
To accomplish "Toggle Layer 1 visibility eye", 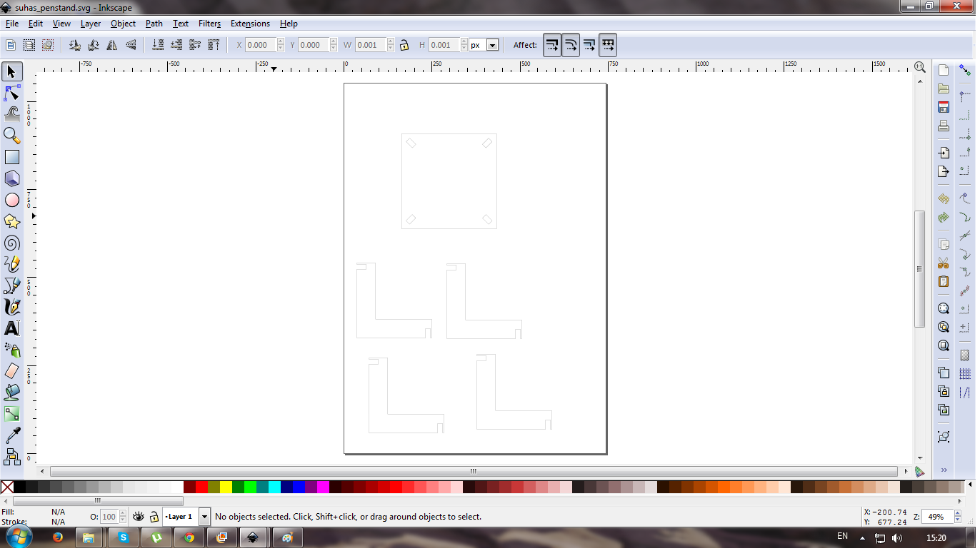I will click(139, 516).
